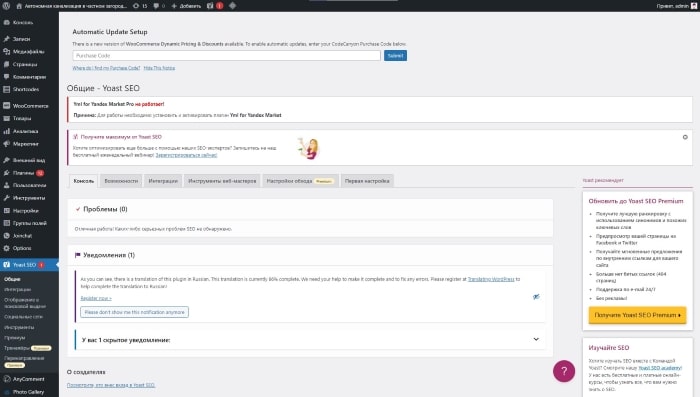Screen dimensions: 700x397
Task: Switch to Инструменты веб-мастеров tab
Action: [222, 181]
